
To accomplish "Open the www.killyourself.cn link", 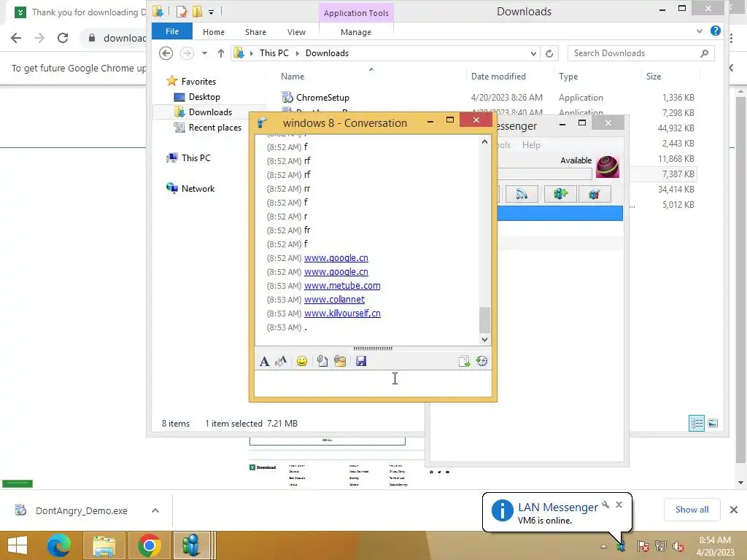I will click(x=343, y=314).
